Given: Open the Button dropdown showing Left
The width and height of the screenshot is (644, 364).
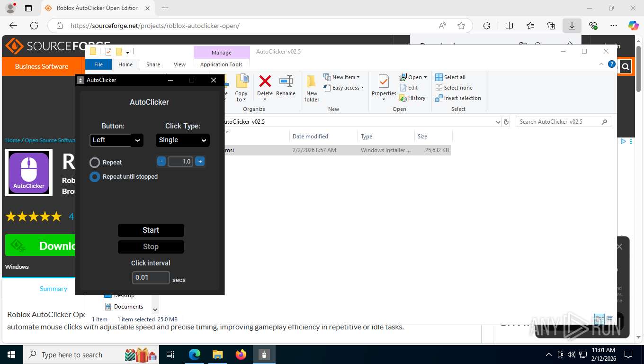Looking at the screenshot, I should tap(116, 140).
